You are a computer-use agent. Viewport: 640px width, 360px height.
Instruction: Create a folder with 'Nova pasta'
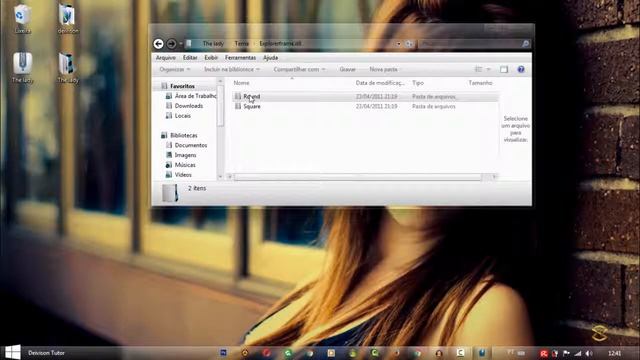pyautogui.click(x=383, y=69)
